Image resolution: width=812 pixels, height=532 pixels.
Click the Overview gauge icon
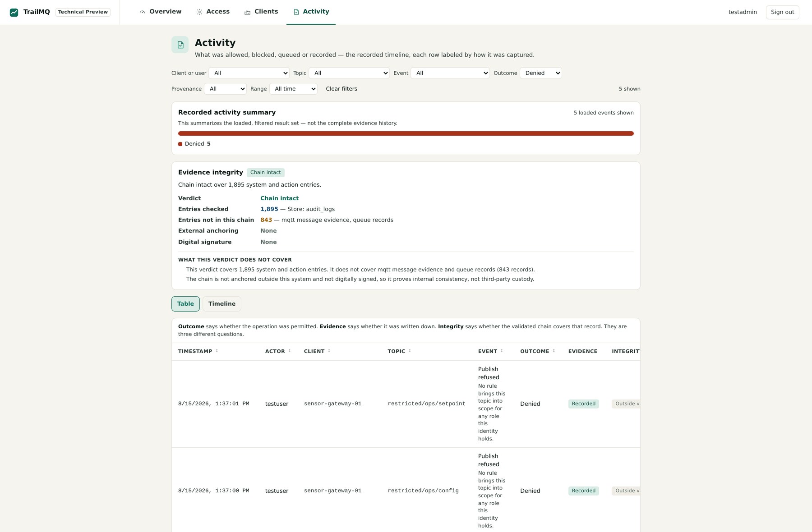click(142, 12)
